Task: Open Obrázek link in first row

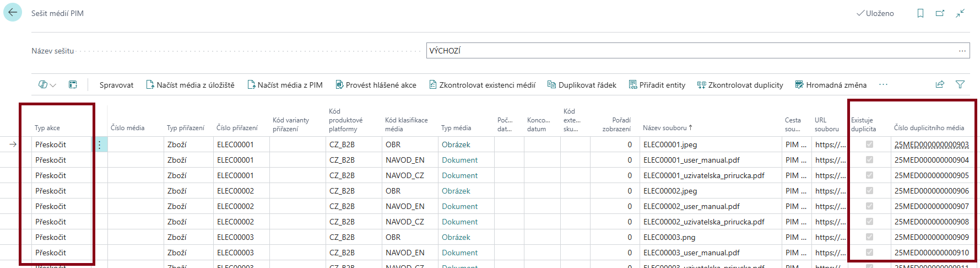Action: [x=456, y=144]
